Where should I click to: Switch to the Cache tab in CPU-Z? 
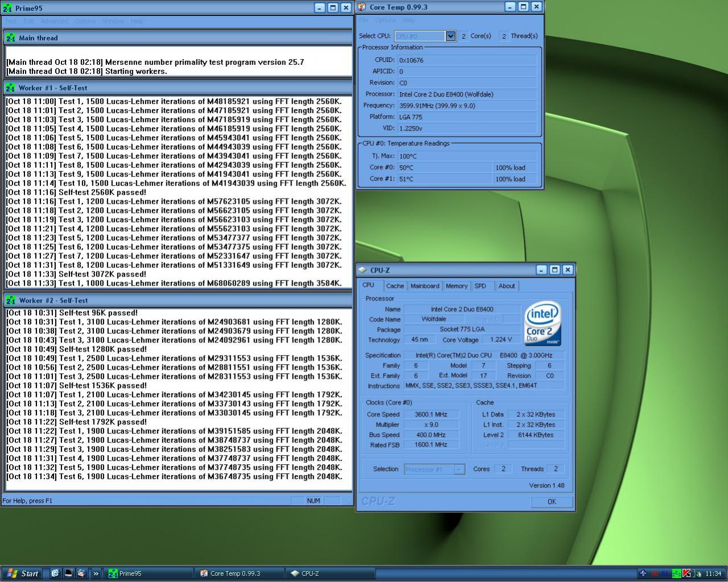click(x=394, y=286)
